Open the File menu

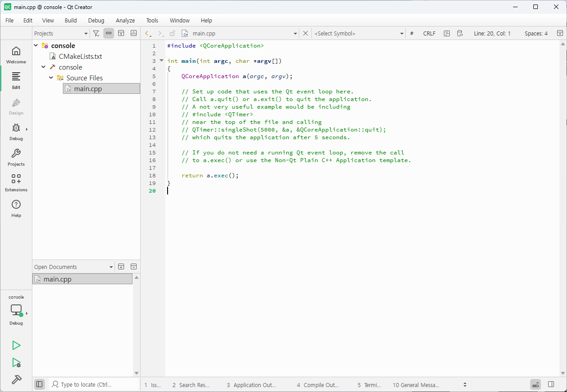[x=9, y=20]
